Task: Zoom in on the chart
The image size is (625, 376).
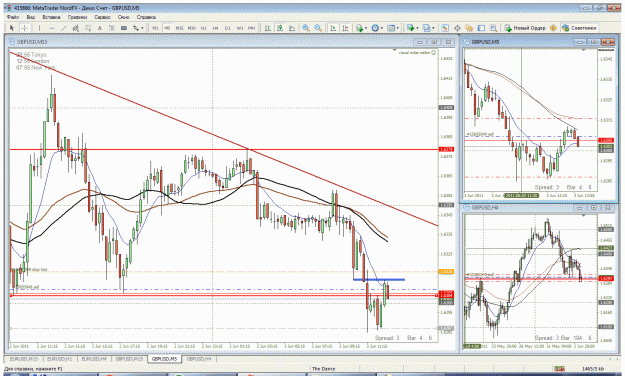Action: [x=306, y=28]
